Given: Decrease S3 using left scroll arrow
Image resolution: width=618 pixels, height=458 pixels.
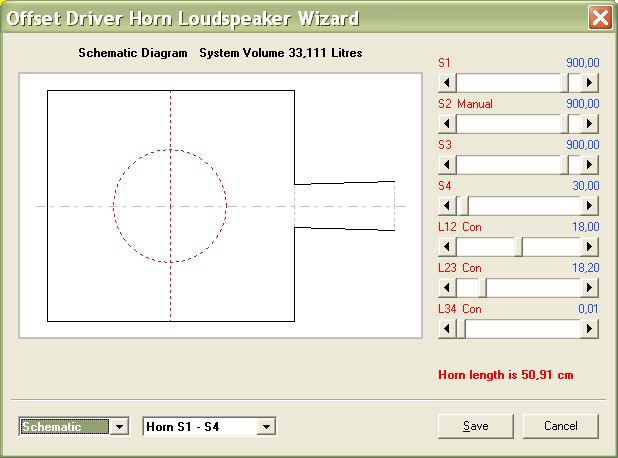Looking at the screenshot, I should tap(447, 165).
